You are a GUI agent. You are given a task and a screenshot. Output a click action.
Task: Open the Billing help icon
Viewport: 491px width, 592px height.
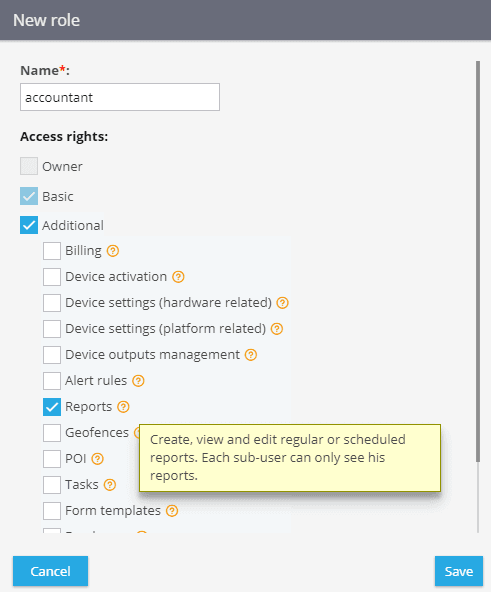pyautogui.click(x=113, y=251)
